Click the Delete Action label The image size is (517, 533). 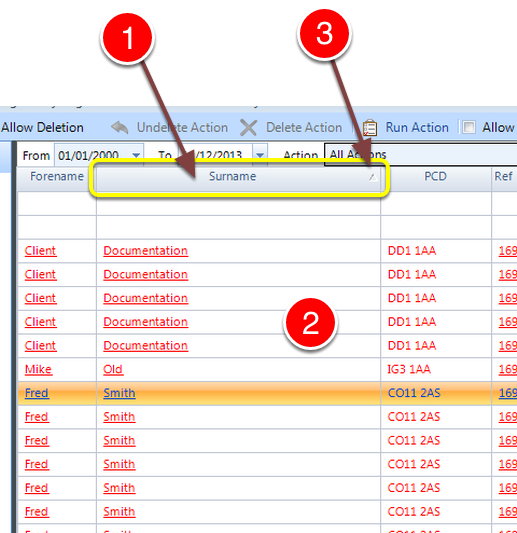(304, 128)
